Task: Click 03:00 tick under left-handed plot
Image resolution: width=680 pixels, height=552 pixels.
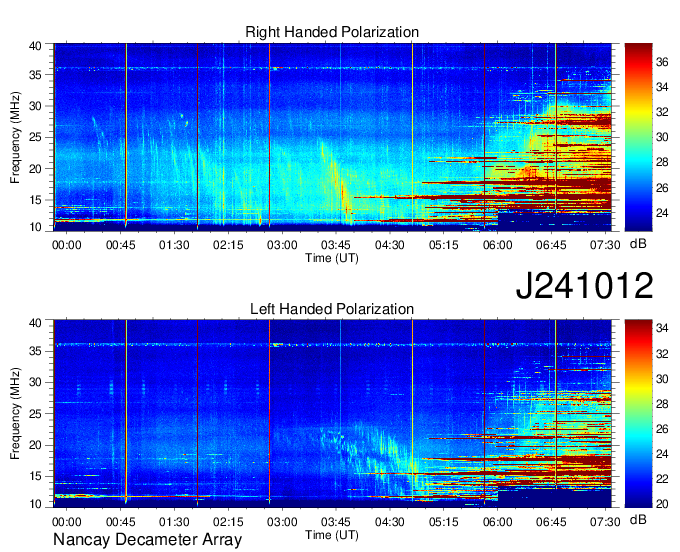Action: 282,522
